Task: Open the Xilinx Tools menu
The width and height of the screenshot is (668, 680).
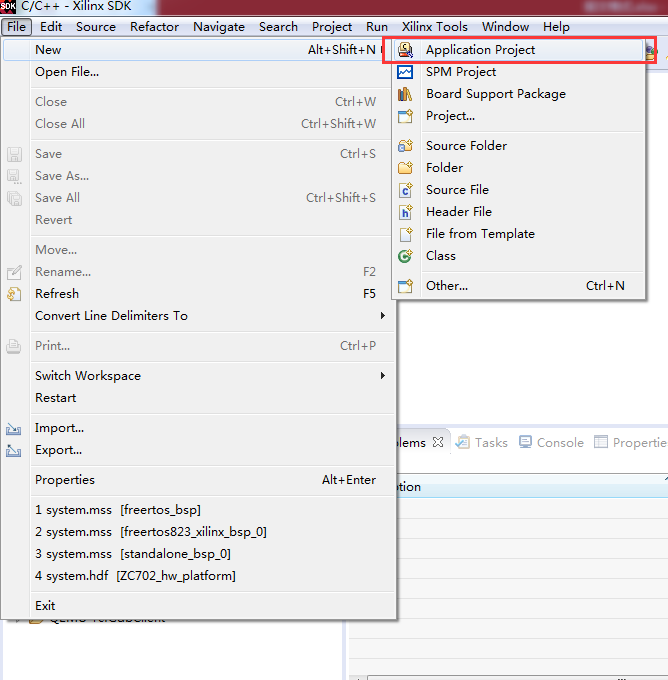Action: tap(434, 27)
